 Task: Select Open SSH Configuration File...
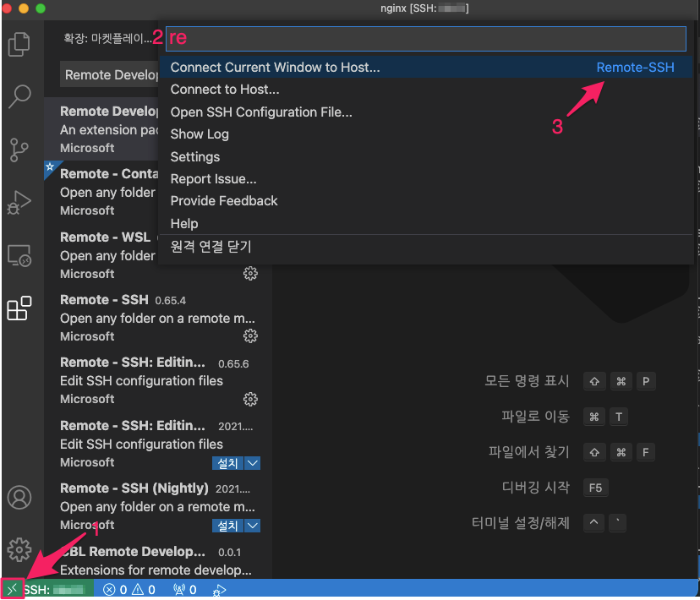425,112
